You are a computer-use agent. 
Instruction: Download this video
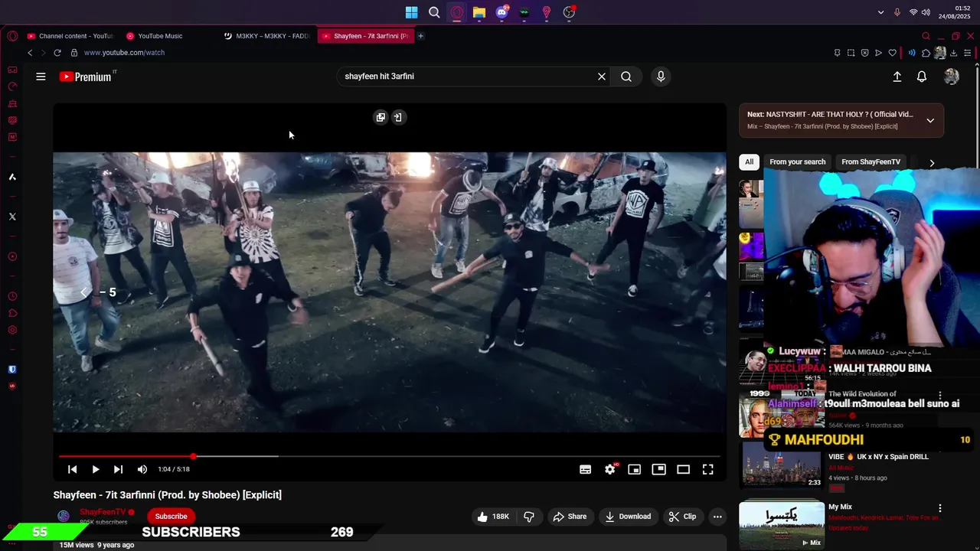pos(628,517)
